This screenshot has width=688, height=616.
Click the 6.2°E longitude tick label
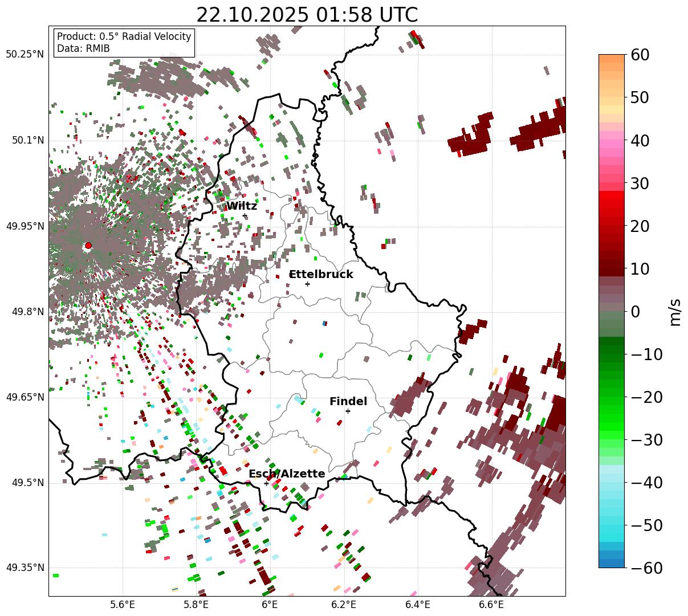click(x=344, y=604)
